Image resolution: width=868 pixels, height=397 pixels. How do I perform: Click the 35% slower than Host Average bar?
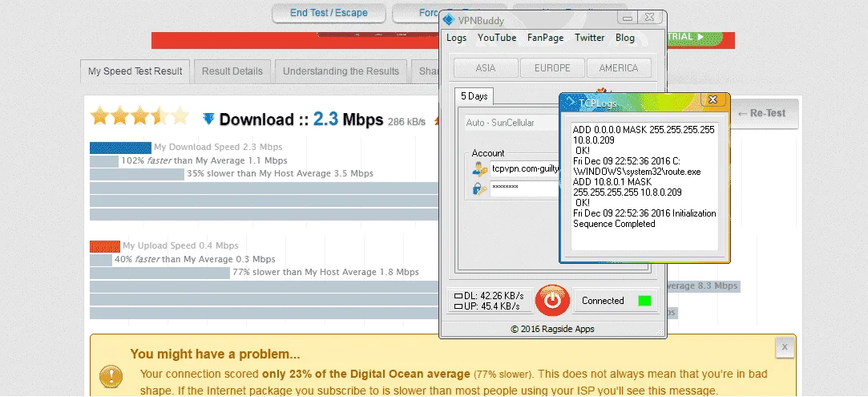tap(137, 174)
